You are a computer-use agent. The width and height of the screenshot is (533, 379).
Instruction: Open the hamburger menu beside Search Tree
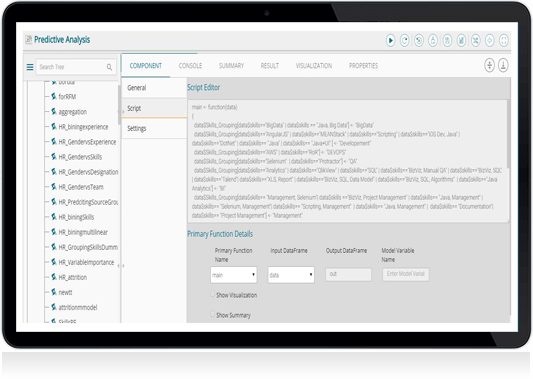[30, 67]
